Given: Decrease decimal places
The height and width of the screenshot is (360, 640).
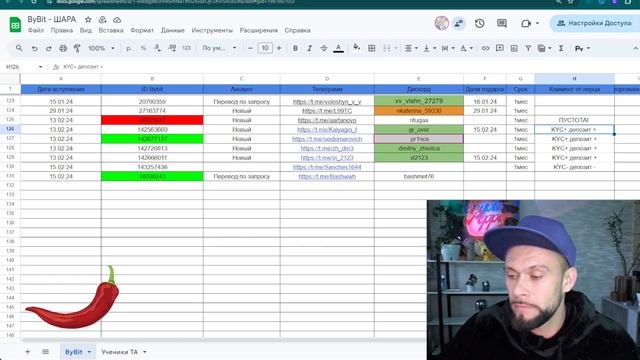Looking at the screenshot, I should click(158, 48).
